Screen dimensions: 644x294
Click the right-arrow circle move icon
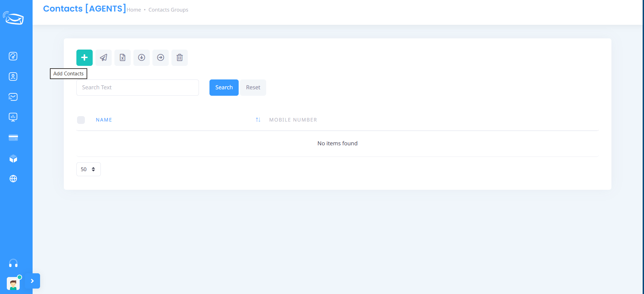[161, 58]
